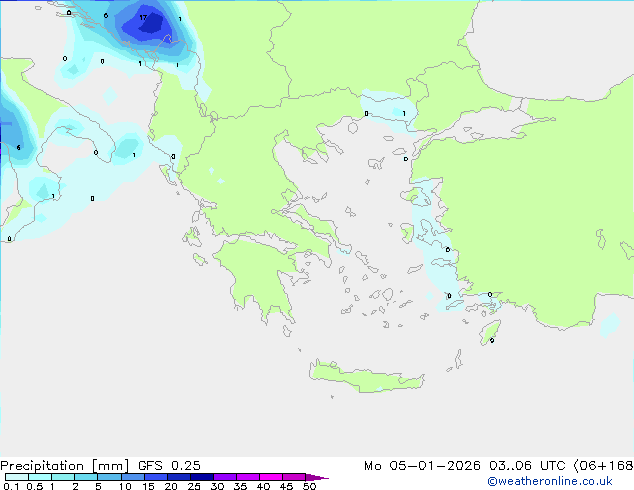The height and width of the screenshot is (490, 634).
Task: Select the 0.5–1 mm legend color box
Action: pyautogui.click(x=40, y=477)
